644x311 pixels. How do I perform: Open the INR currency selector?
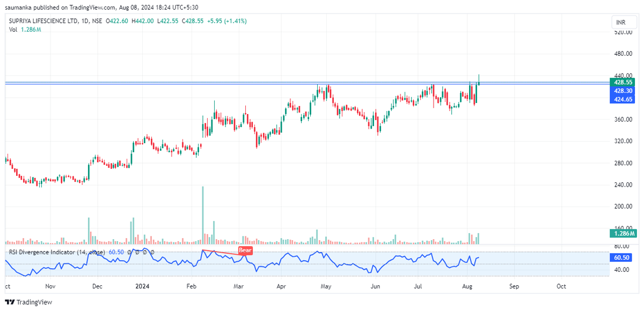pyautogui.click(x=624, y=23)
